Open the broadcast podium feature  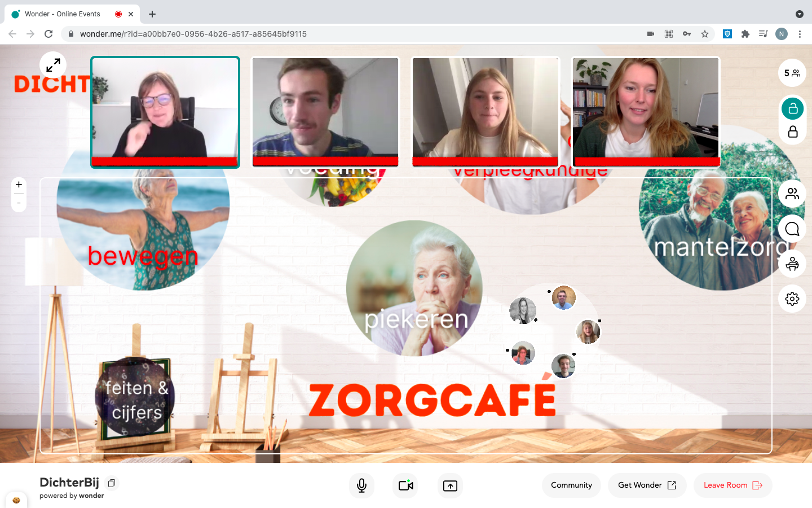(792, 264)
